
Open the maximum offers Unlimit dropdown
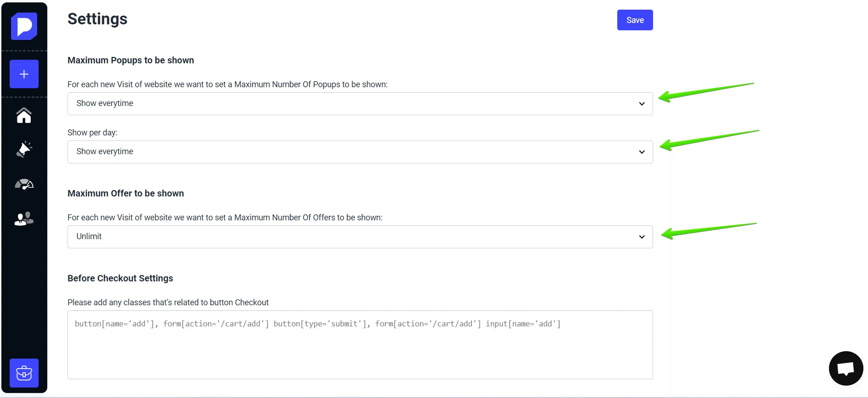coord(360,237)
